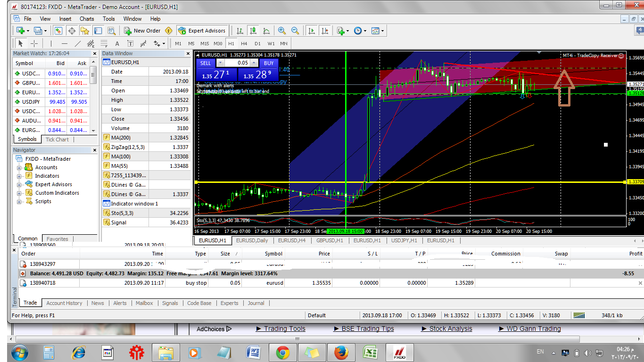
Task: Open Google Chrome from the taskbar
Action: [282, 353]
